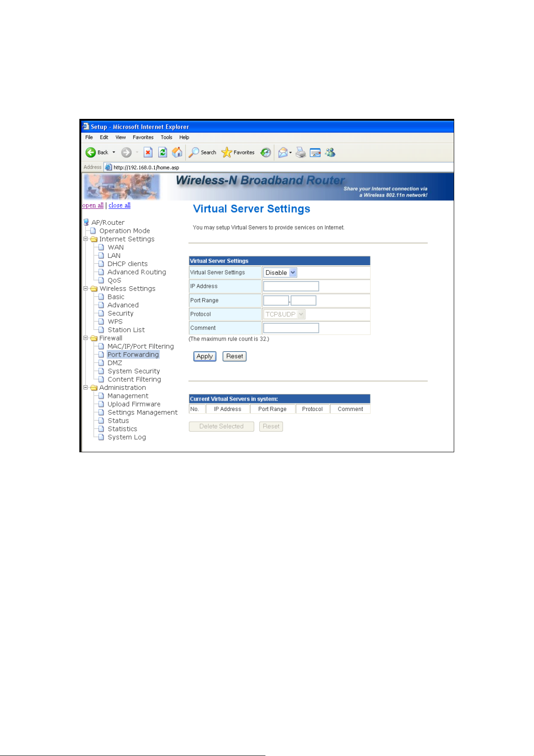Open Search with the magnifier icon
Screen dimensions: 534x756
point(194,153)
